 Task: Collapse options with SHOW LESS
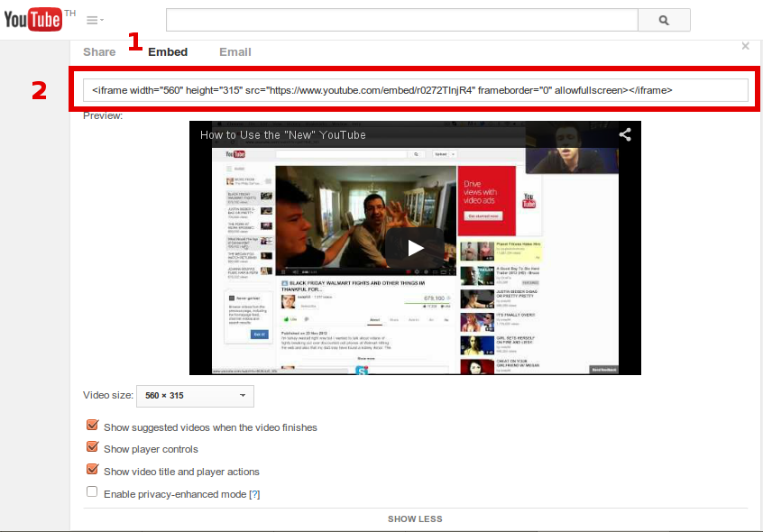pos(415,519)
